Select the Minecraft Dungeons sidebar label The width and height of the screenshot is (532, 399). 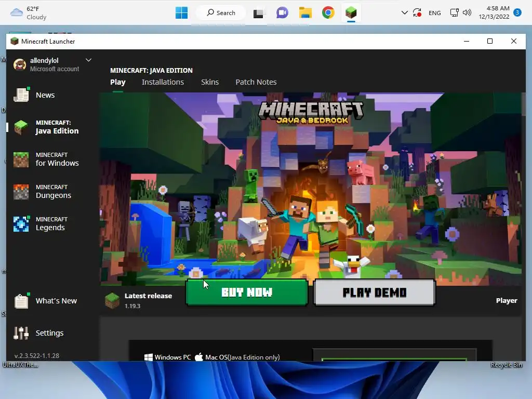click(54, 192)
